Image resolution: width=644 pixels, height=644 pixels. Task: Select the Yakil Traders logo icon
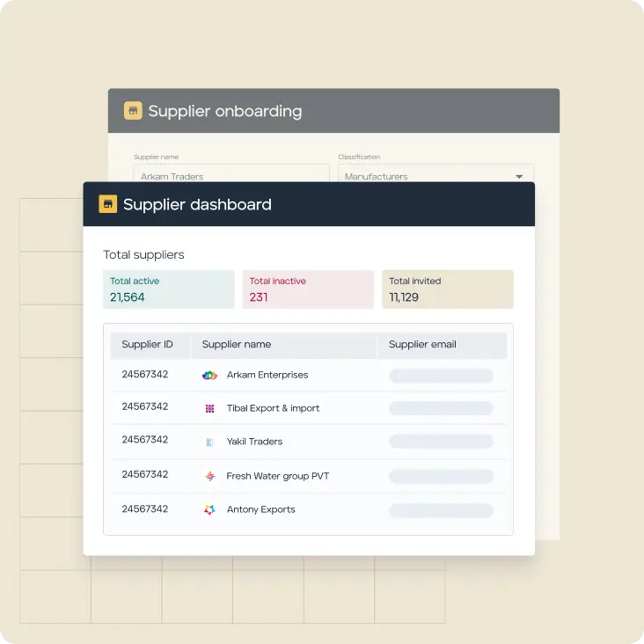(x=209, y=442)
